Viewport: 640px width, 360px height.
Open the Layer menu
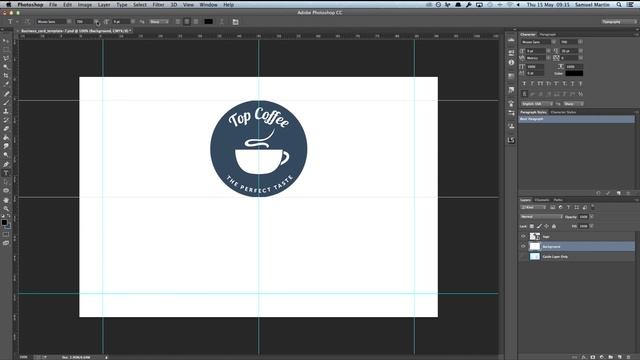click(x=104, y=5)
